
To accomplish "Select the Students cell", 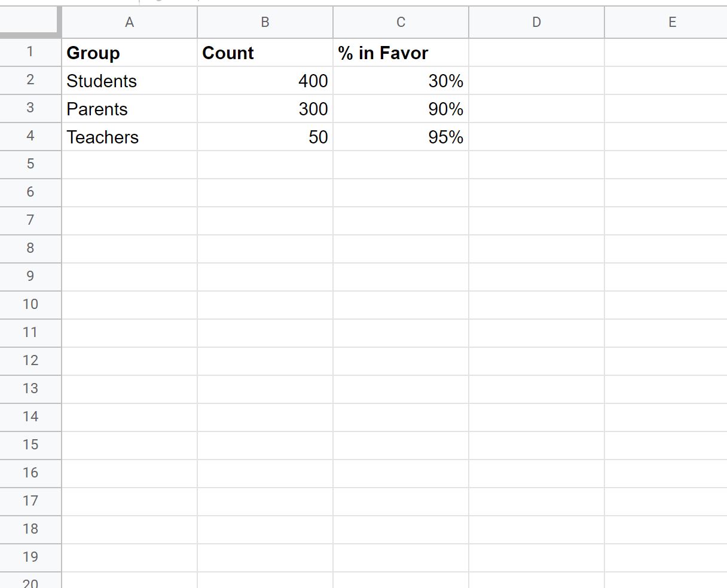I will pos(129,81).
